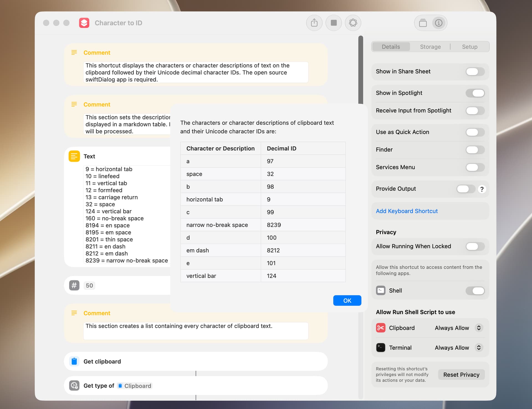
Task: Click Add Keyboard Shortcut link
Action: pyautogui.click(x=406, y=211)
